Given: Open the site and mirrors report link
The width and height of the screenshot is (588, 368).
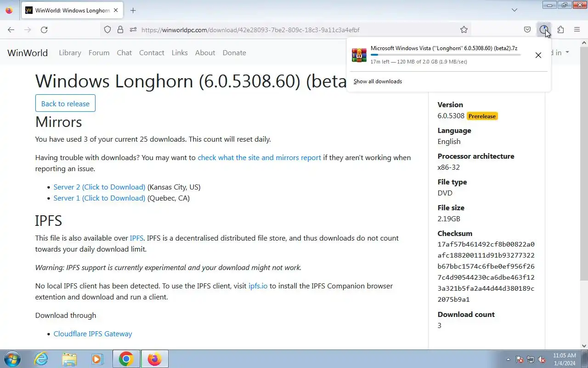Looking at the screenshot, I should [259, 157].
